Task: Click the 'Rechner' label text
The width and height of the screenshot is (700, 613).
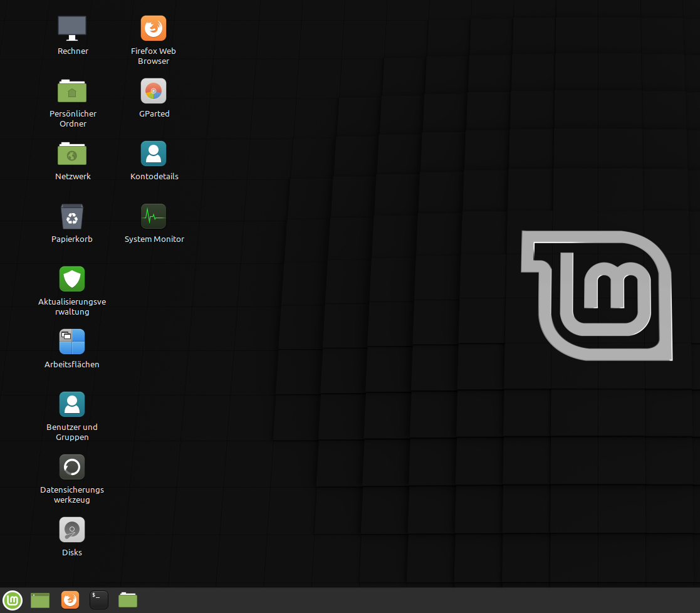Action: pos(73,51)
